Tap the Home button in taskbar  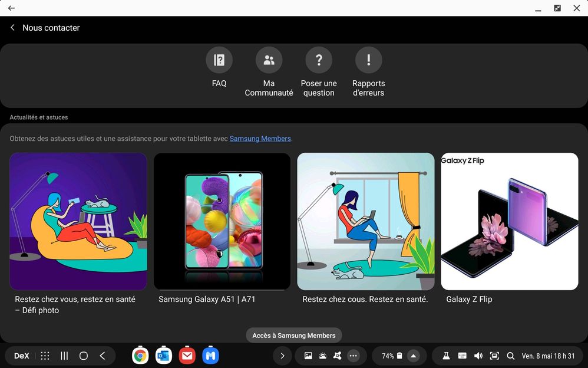(x=83, y=356)
